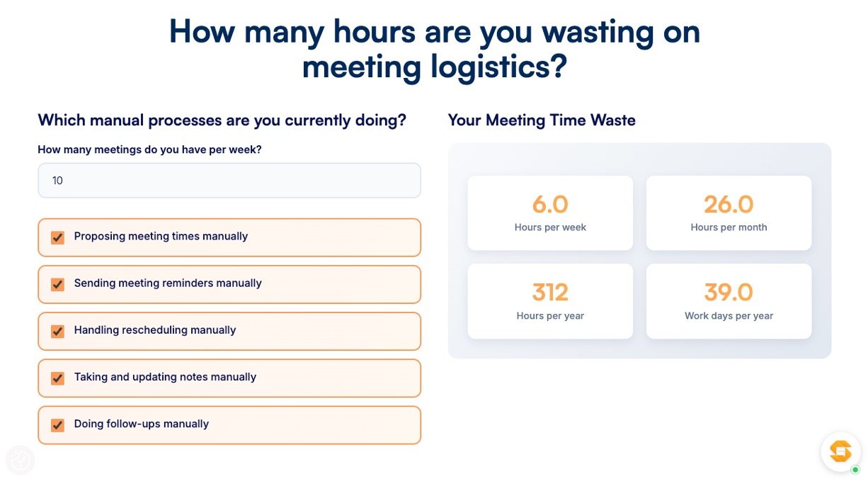
Task: Click the 'Which manual processes' section heading
Action: (x=222, y=120)
